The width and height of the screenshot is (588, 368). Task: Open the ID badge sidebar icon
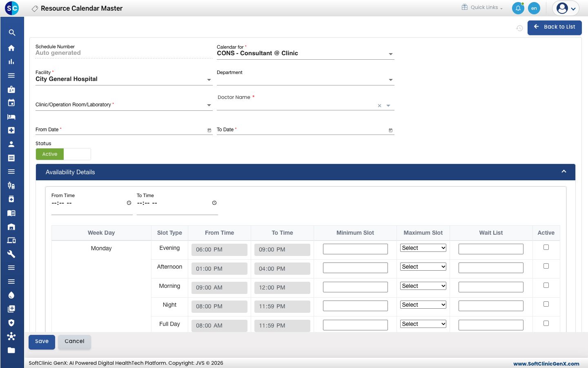pos(11,89)
